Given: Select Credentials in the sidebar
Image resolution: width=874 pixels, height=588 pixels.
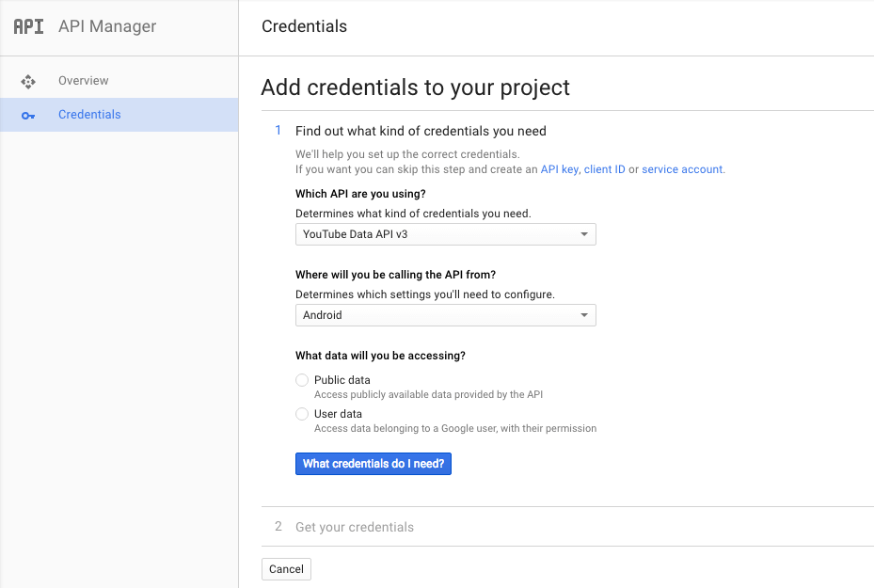Looking at the screenshot, I should point(119,115).
